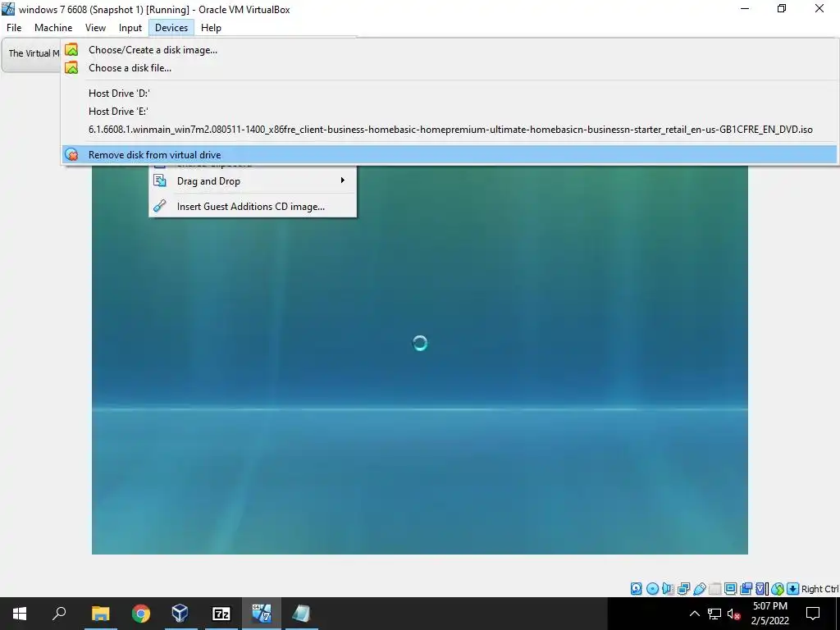Click the CPU virtualization status indicator
This screenshot has width=840, height=630.
pyautogui.click(x=762, y=589)
